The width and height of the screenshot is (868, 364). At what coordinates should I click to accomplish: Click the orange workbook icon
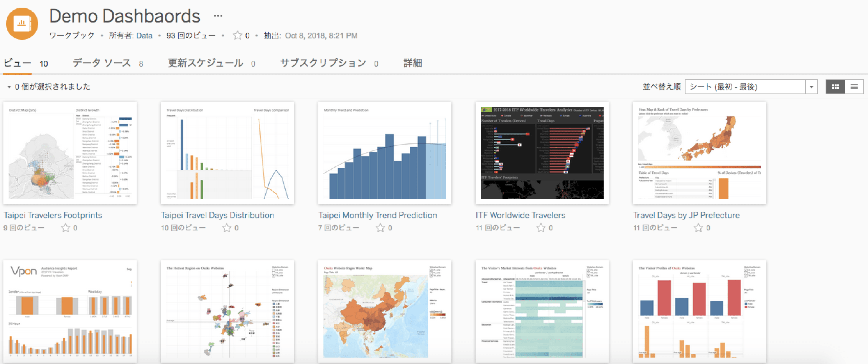coord(22,24)
